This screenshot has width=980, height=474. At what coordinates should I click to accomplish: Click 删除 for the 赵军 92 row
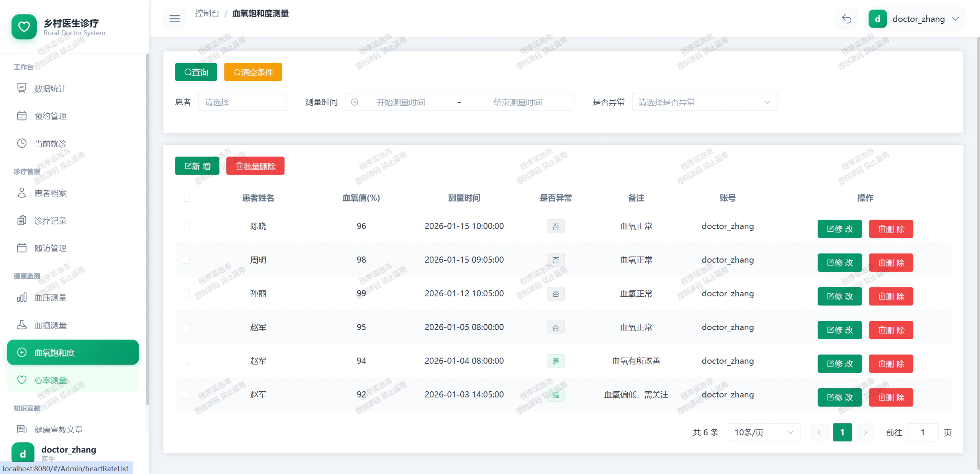(891, 397)
